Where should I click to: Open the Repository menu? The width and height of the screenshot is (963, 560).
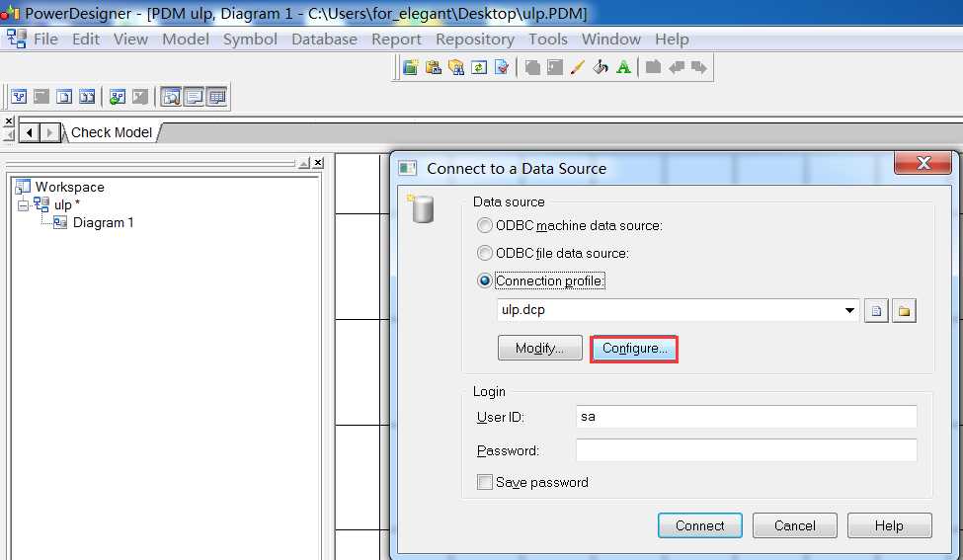coord(475,40)
